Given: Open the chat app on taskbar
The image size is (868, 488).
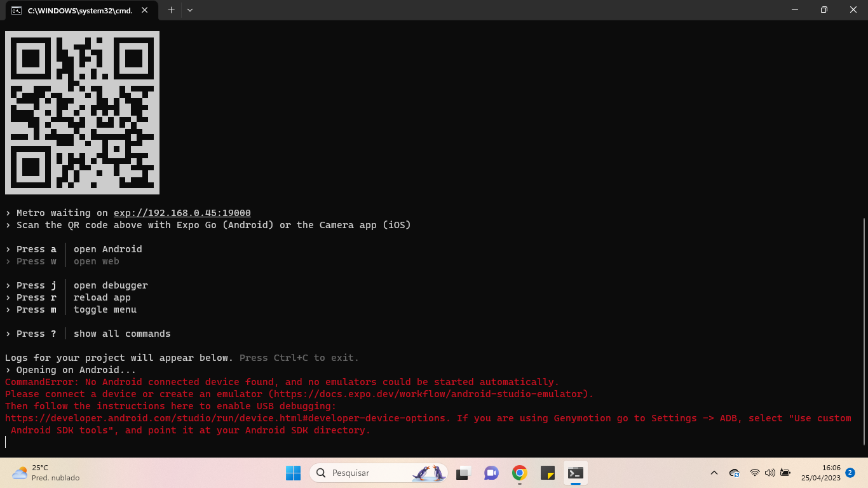Looking at the screenshot, I should pos(491,473).
